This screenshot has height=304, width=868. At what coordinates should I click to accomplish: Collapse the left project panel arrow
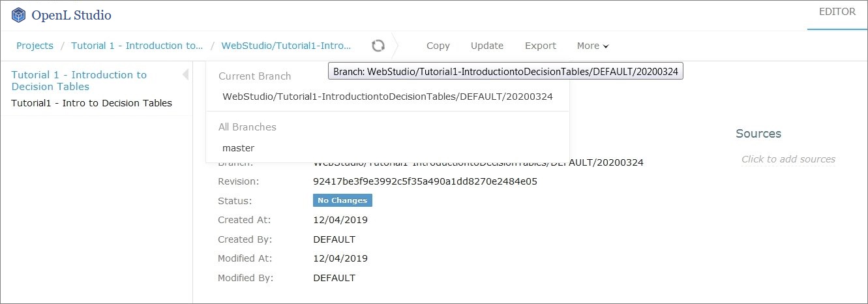pos(185,74)
